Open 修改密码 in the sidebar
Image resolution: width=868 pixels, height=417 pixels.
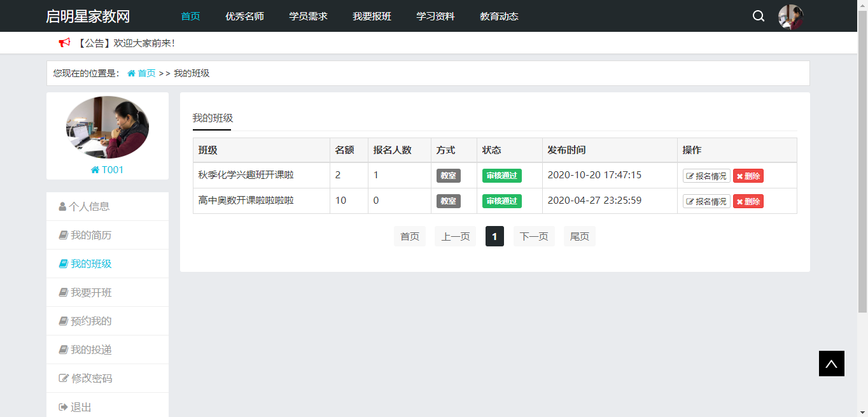(108, 378)
